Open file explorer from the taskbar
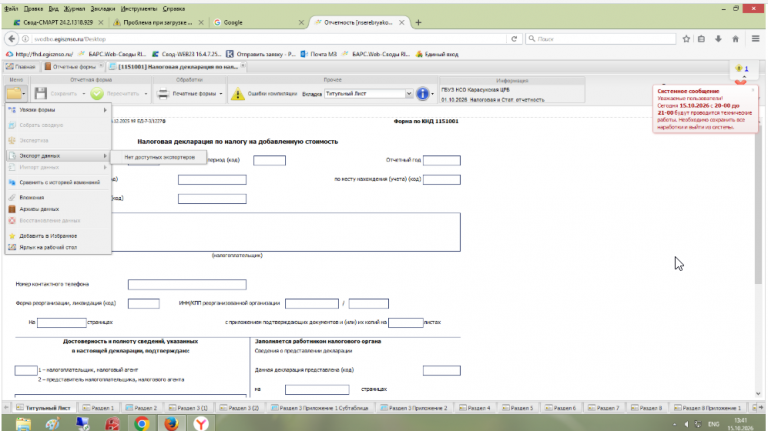 (x=23, y=423)
